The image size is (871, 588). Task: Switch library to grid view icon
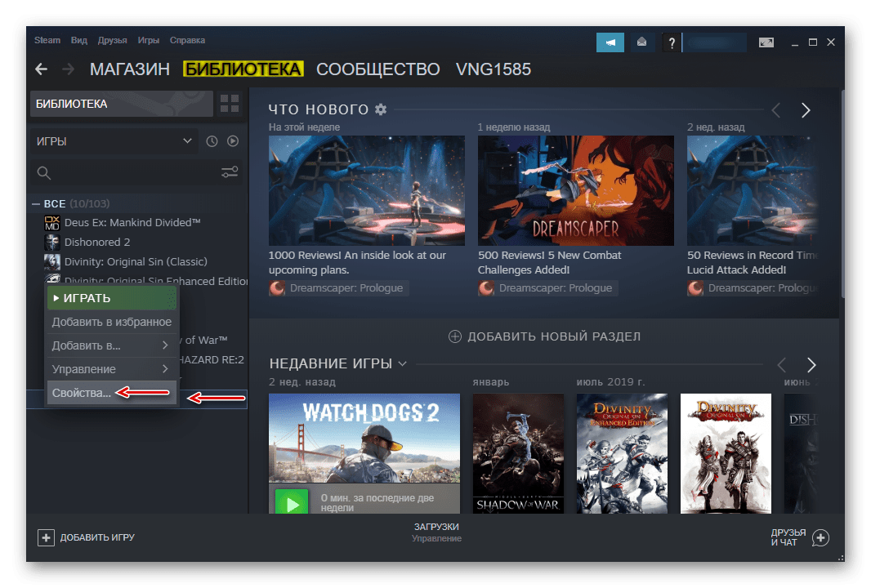(230, 103)
